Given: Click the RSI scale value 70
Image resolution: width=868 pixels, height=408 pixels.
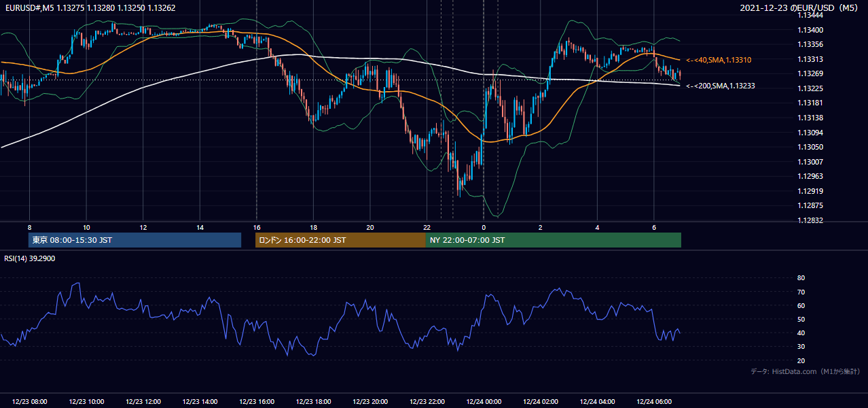Looking at the screenshot, I should [801, 292].
